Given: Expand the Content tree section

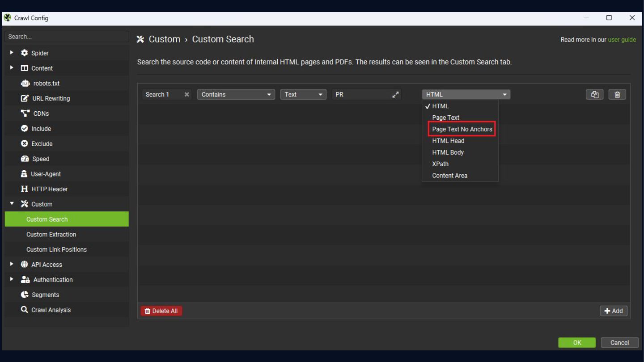Looking at the screenshot, I should [x=12, y=68].
